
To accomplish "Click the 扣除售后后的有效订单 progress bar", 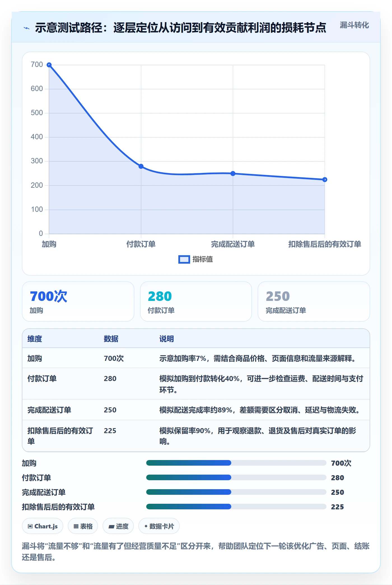I will coord(236,507).
